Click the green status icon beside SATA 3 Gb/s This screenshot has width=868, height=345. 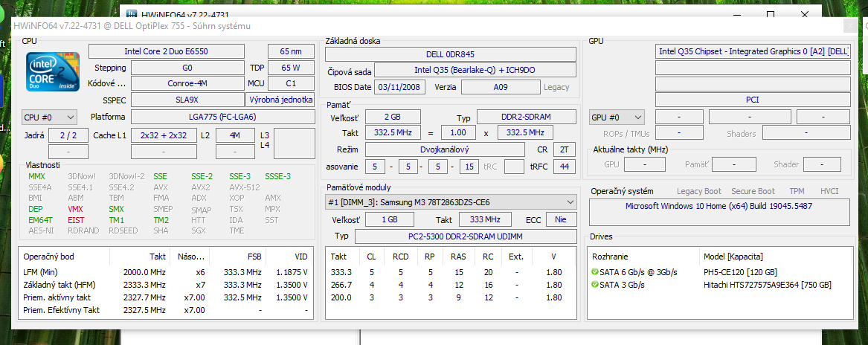pos(595,285)
